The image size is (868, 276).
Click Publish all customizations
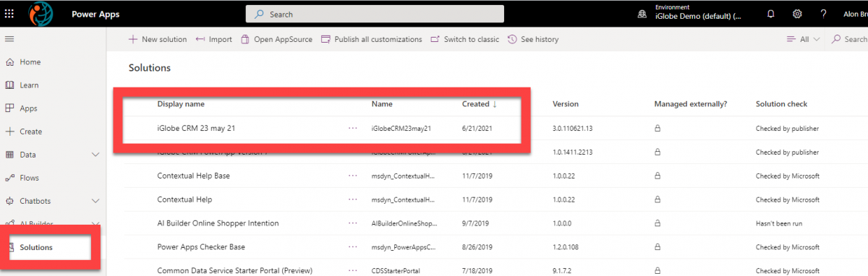[371, 39]
